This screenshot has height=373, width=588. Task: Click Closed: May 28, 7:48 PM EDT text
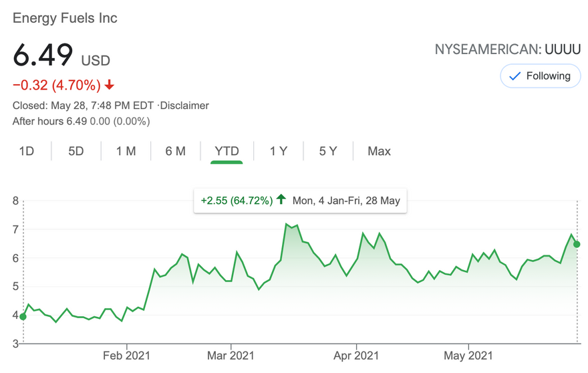coord(83,106)
